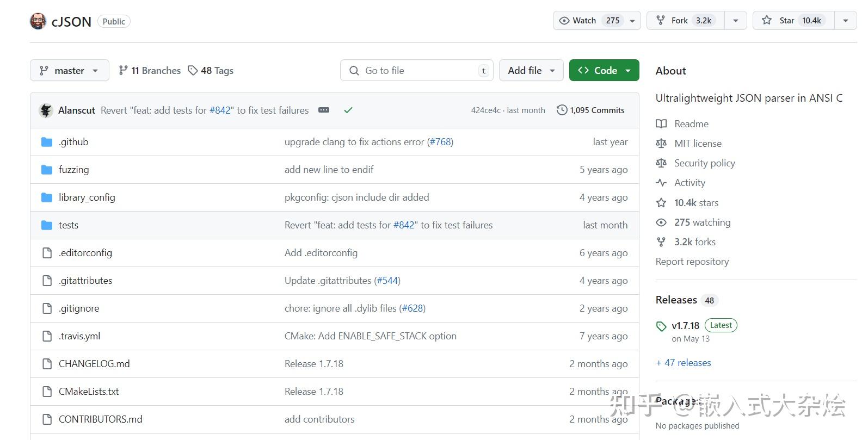Open CMakeLists.txt file
The image size is (868, 440).
tap(89, 392)
